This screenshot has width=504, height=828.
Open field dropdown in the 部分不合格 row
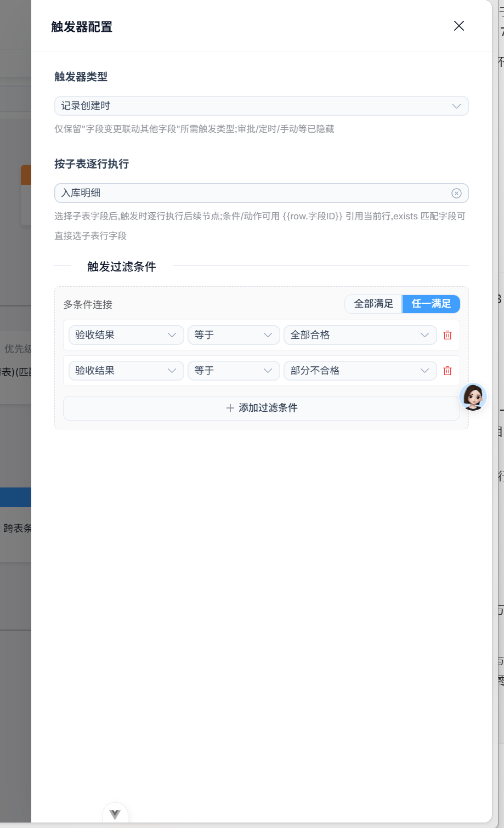pyautogui.click(x=126, y=371)
